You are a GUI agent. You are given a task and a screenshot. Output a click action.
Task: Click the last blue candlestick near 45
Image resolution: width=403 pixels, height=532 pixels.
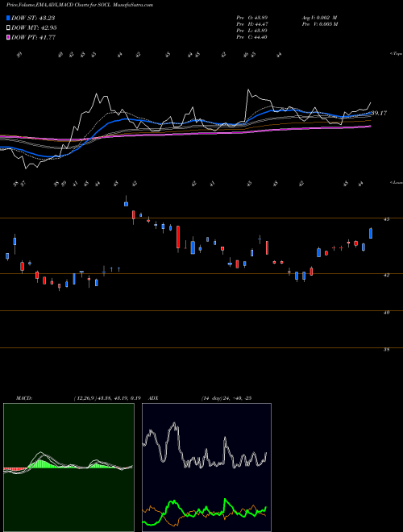tap(371, 233)
